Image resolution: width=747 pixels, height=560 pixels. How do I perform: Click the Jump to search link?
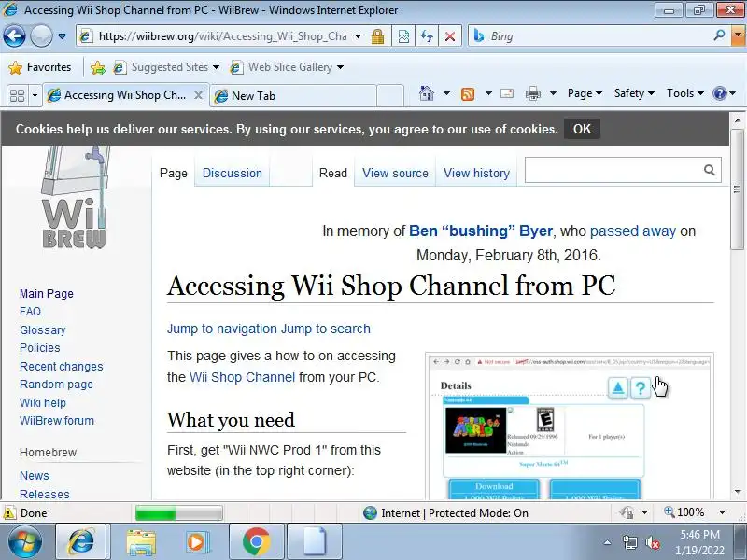pyautogui.click(x=325, y=329)
